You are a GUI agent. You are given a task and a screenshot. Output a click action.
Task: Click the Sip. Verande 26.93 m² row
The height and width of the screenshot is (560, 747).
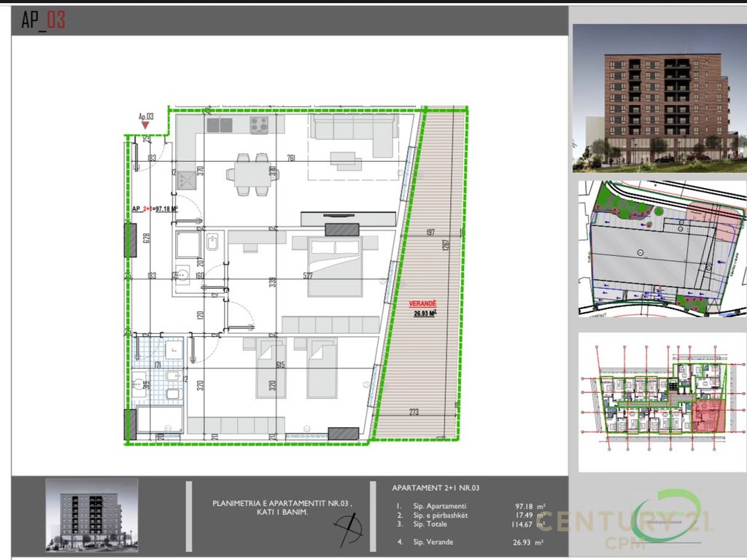[x=470, y=542]
